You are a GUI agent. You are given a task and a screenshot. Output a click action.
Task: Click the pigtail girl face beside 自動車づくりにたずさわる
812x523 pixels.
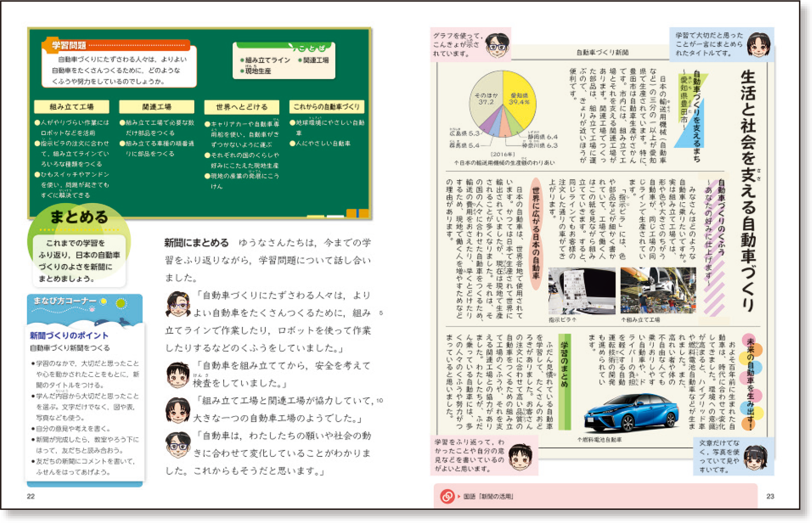178,304
